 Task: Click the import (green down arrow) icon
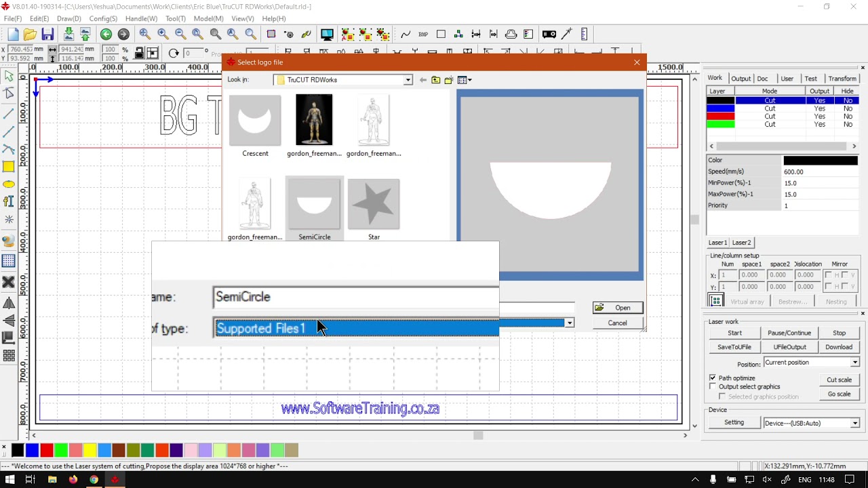tap(68, 35)
